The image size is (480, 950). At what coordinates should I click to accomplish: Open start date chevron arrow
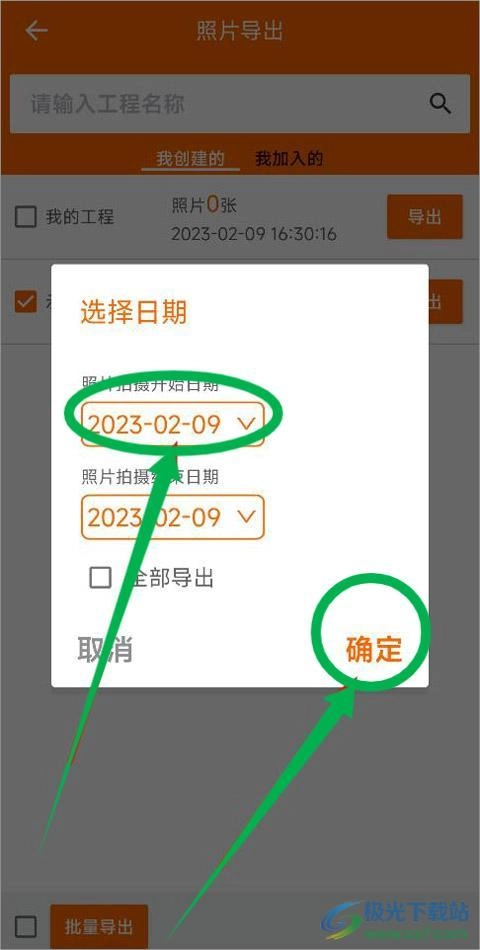[x=246, y=424]
